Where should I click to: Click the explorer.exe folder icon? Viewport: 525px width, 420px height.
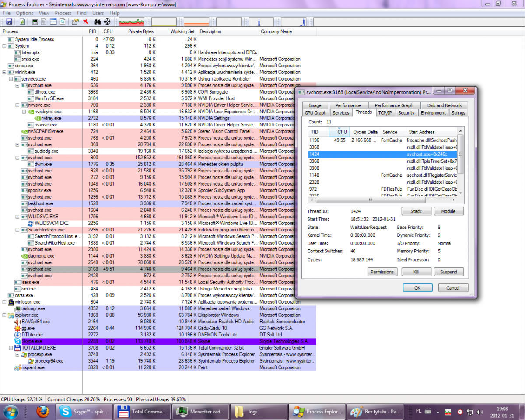pyautogui.click(x=11, y=315)
